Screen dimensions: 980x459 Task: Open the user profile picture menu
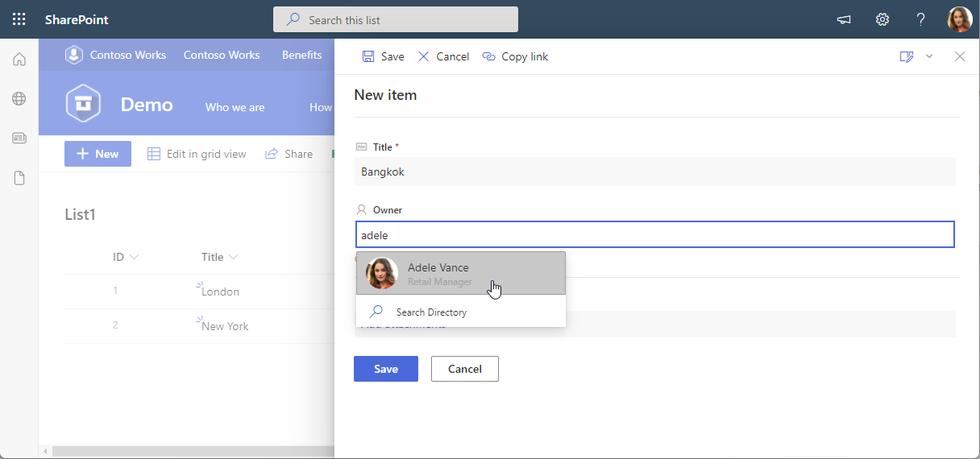pyautogui.click(x=959, y=19)
